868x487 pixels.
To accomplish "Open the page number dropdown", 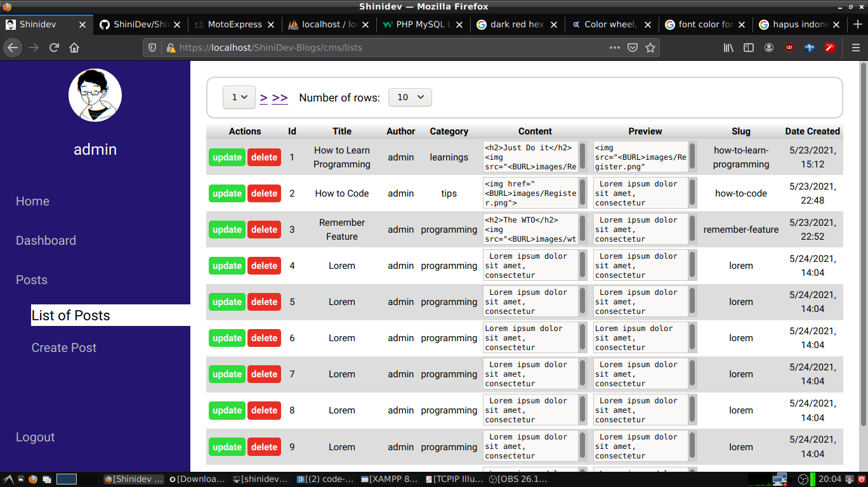I will pos(239,98).
